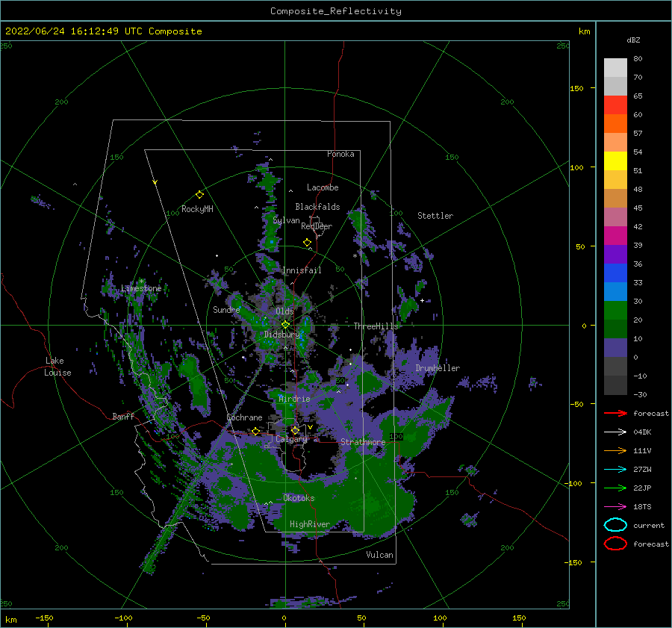Click the Composite_Reflectivity title text
This screenshot has height=628, width=672.
[336, 11]
